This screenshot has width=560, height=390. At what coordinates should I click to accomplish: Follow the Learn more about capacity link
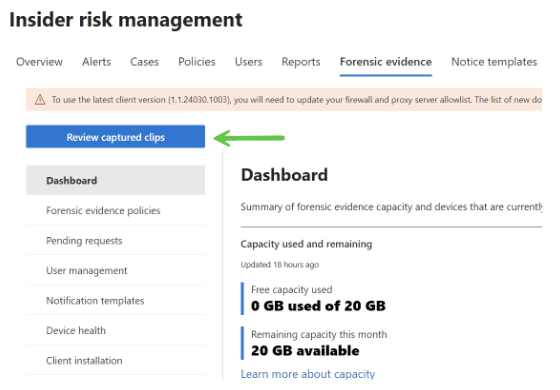click(x=308, y=374)
